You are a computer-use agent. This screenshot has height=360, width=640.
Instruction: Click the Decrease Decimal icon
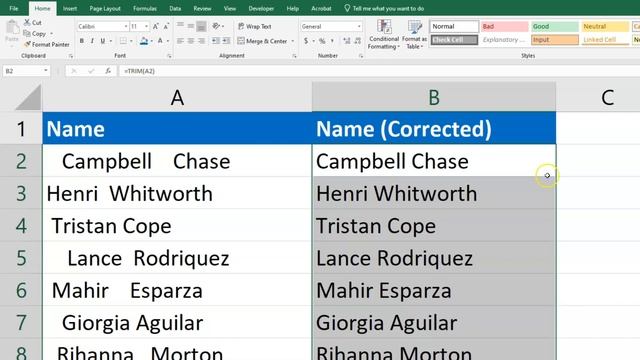(358, 41)
